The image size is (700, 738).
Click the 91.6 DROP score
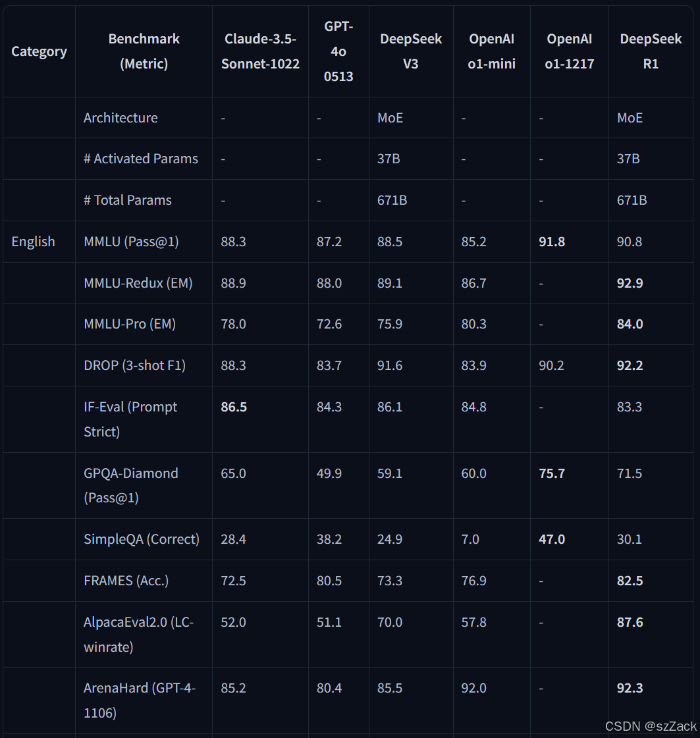(390, 365)
